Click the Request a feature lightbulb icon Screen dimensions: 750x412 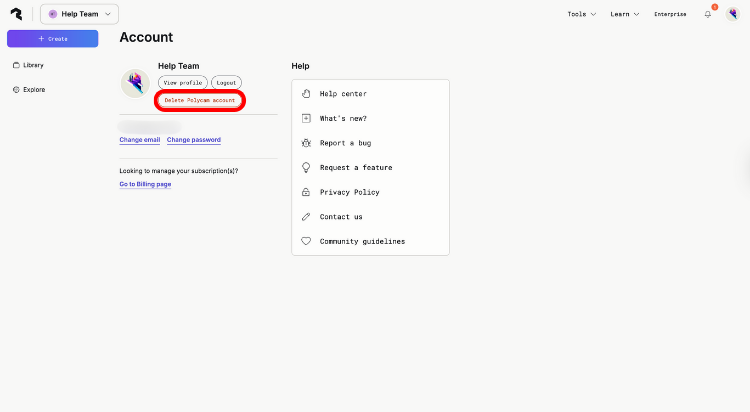point(307,168)
